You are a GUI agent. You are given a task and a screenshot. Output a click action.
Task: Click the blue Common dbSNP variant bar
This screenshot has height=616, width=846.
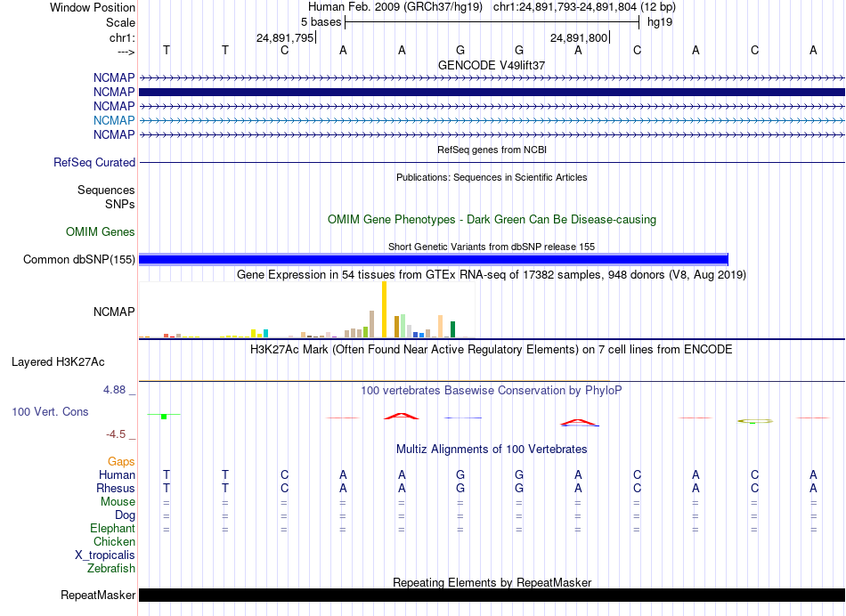(x=434, y=259)
